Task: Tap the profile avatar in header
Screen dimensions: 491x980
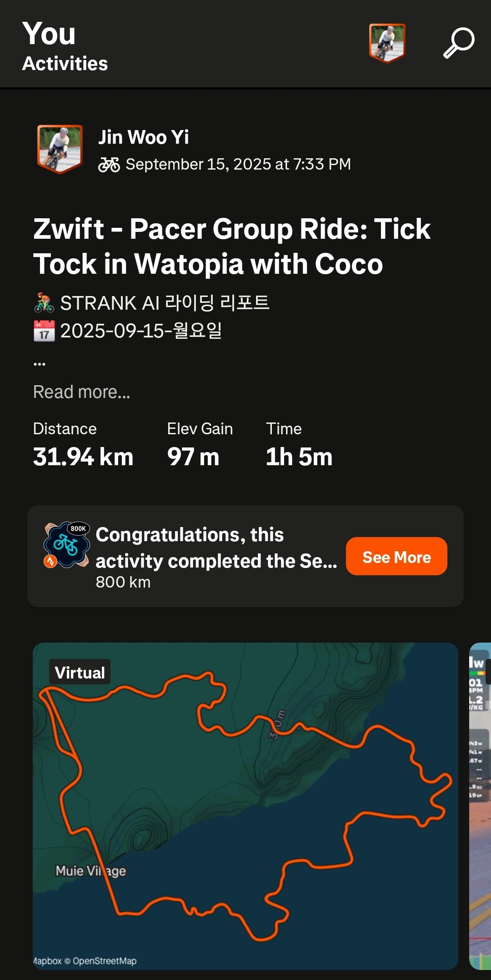Action: [x=387, y=43]
